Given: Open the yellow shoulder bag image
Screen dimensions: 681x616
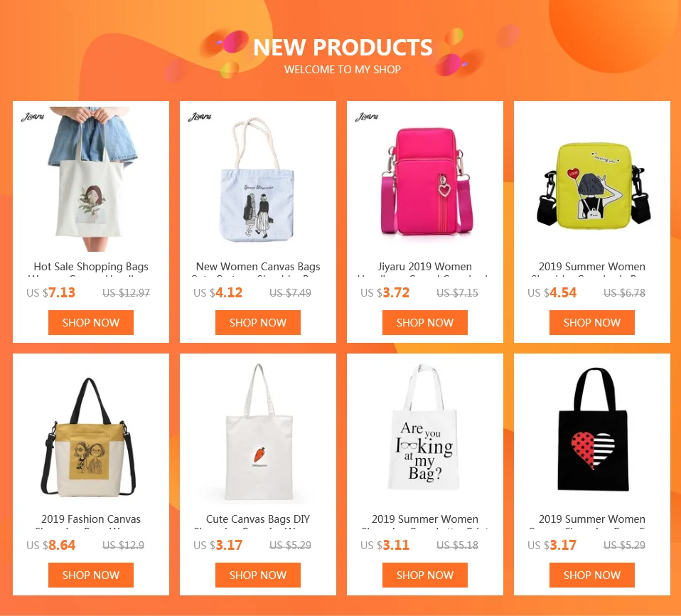Looking at the screenshot, I should coord(592,179).
